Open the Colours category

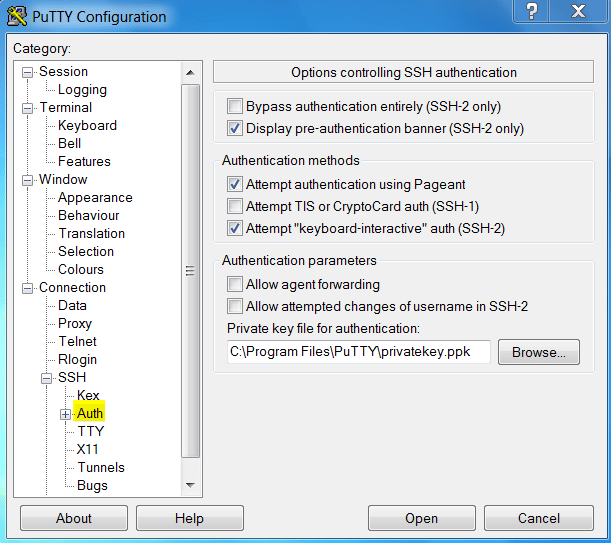pyautogui.click(x=81, y=269)
